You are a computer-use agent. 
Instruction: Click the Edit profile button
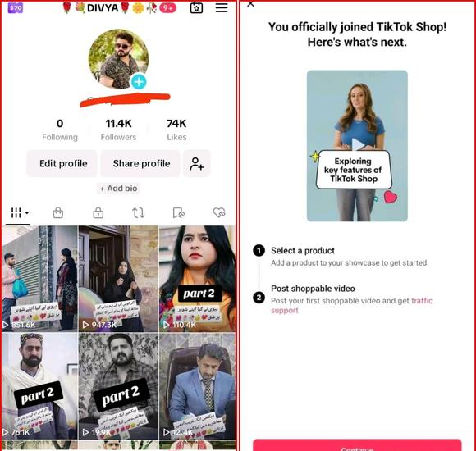pyautogui.click(x=63, y=163)
